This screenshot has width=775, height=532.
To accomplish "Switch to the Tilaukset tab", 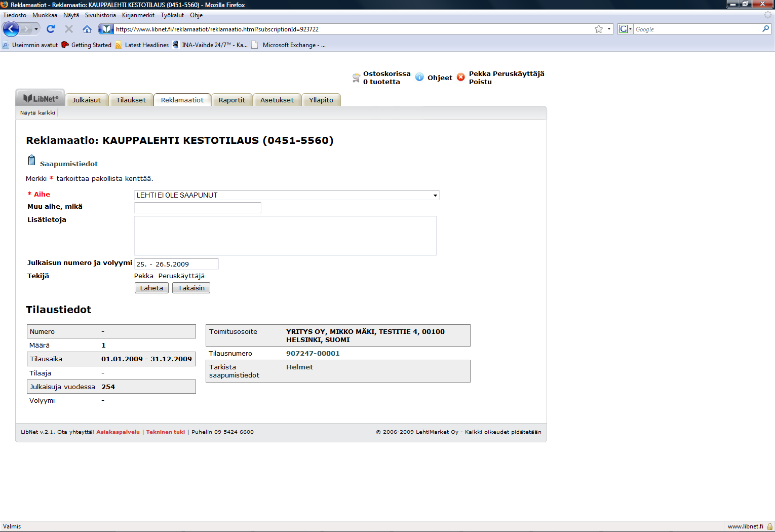I will (131, 100).
